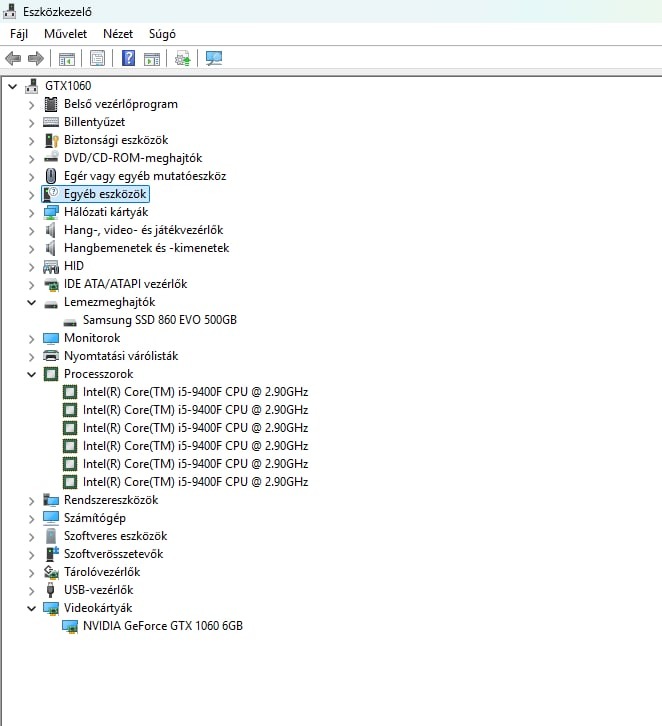Click the Billentyűzet keyboard icon
Viewport: 662px width, 726px height.
click(51, 122)
